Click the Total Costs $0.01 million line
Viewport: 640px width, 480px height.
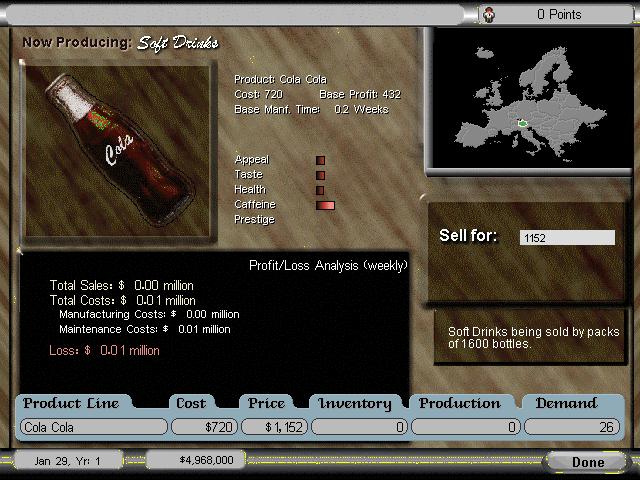coord(122,300)
